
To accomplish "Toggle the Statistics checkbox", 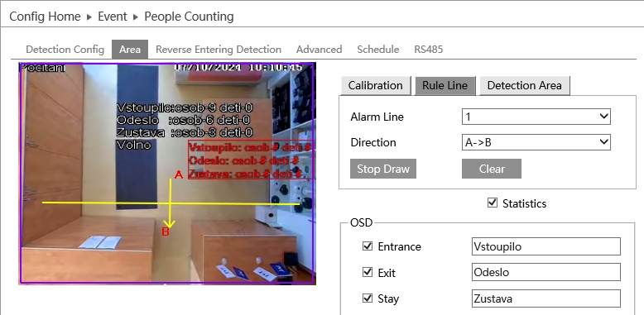I will pos(492,203).
